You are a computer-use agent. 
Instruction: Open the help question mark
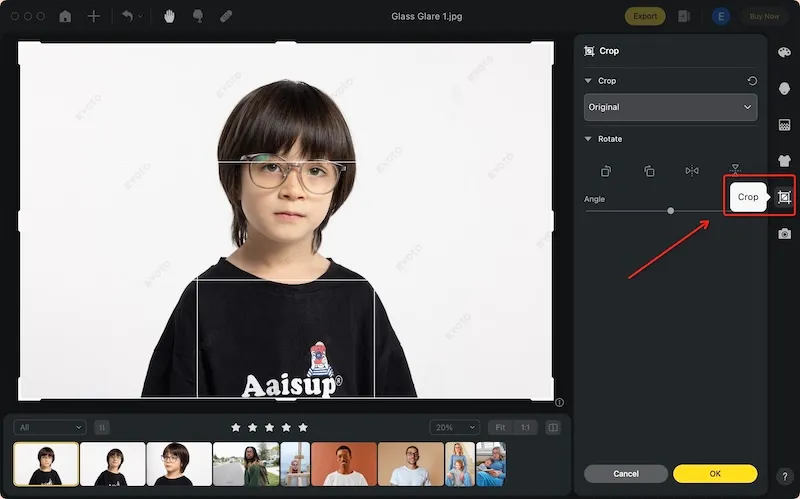click(785, 477)
